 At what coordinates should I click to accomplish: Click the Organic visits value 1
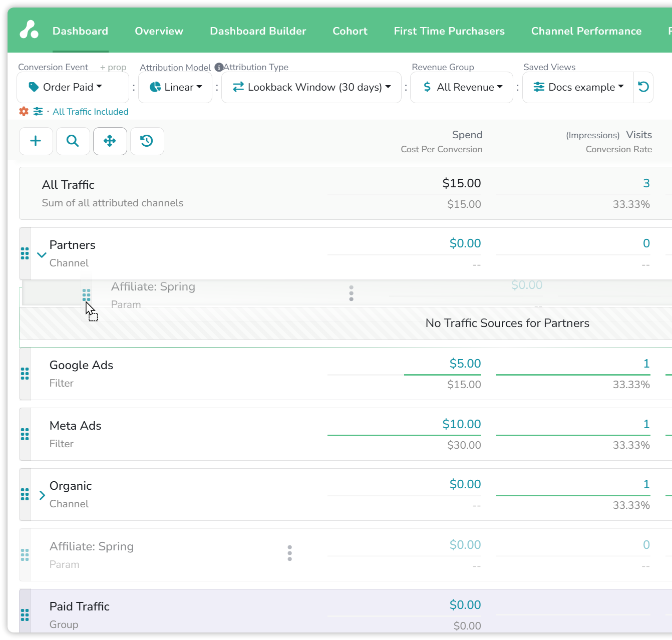pos(646,484)
